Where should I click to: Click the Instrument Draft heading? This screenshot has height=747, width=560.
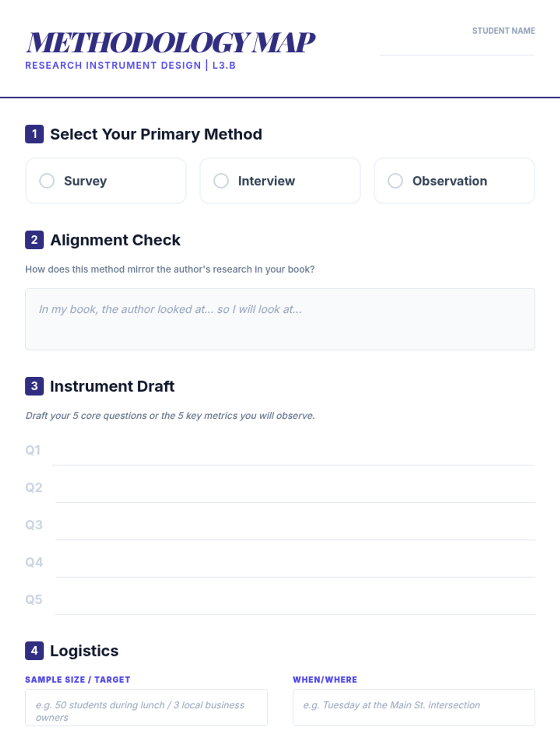click(x=112, y=387)
